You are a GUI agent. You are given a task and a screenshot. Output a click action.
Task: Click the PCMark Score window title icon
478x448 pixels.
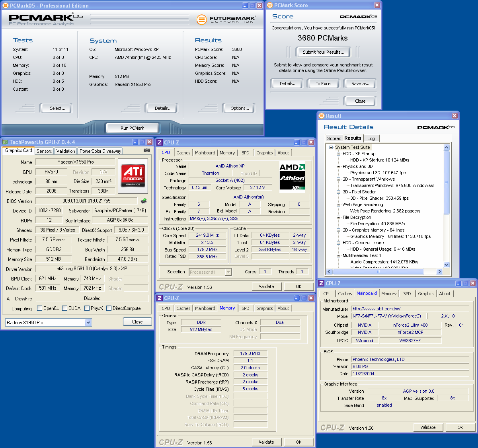coord(269,5)
